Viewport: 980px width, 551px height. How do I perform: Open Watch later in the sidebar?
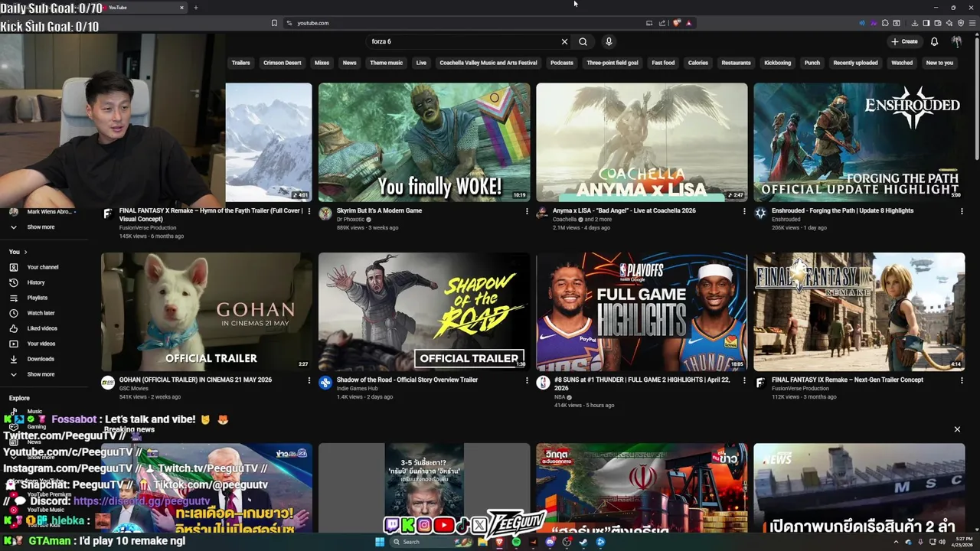(x=41, y=313)
